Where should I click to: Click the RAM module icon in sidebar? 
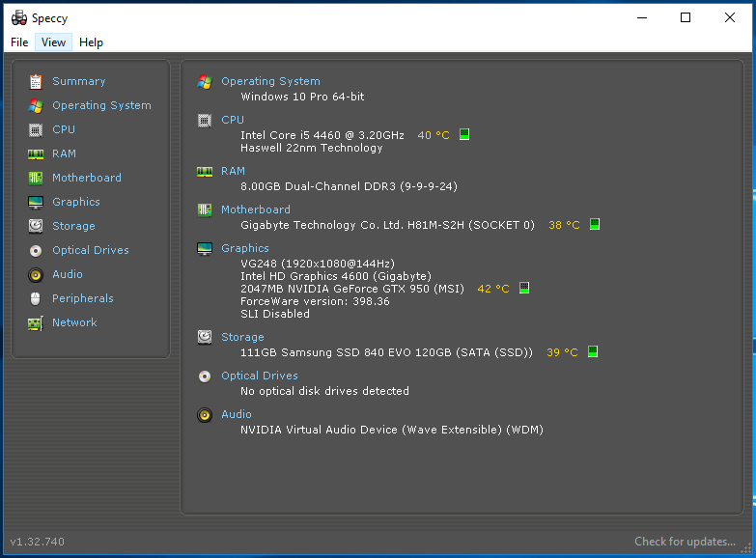(36, 154)
